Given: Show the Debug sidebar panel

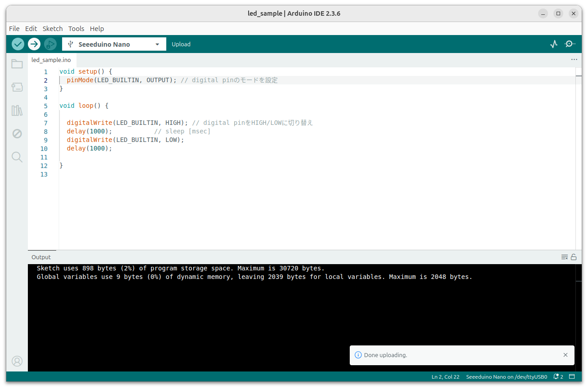Looking at the screenshot, I should coord(17,134).
